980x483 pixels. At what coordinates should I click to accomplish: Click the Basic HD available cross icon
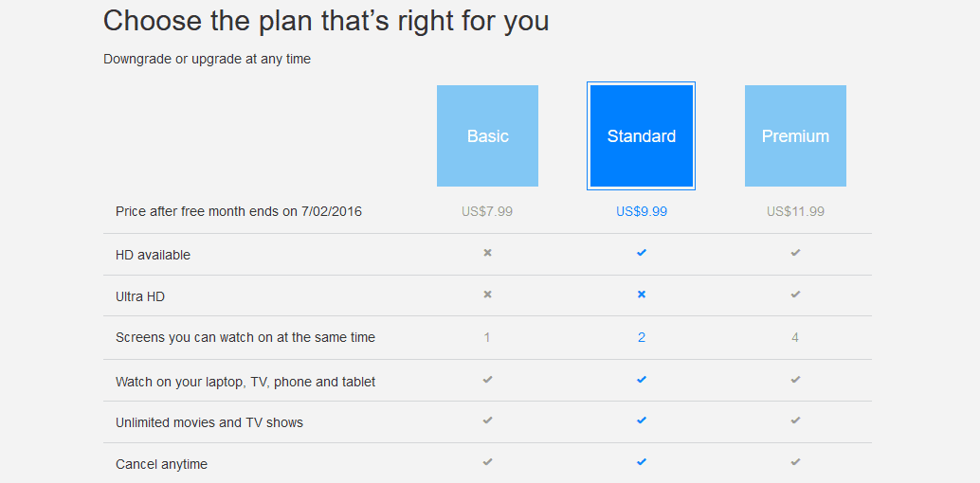click(487, 253)
